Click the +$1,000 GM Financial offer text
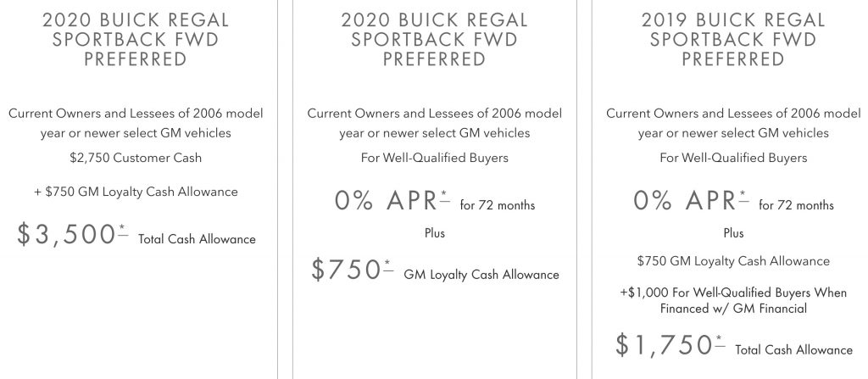868x379 pixels. point(733,300)
